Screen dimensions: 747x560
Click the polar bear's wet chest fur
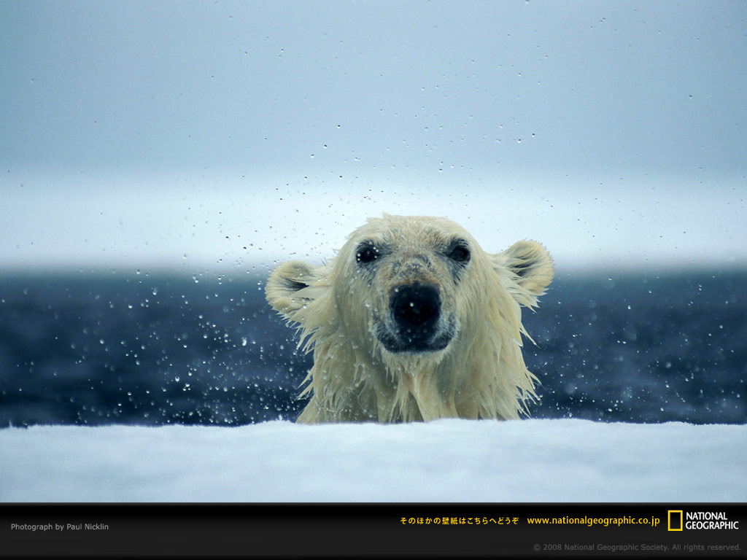(x=415, y=391)
